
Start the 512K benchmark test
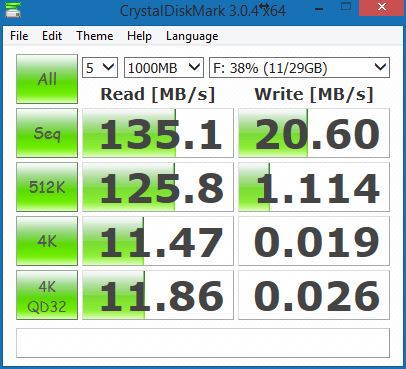pyautogui.click(x=47, y=187)
